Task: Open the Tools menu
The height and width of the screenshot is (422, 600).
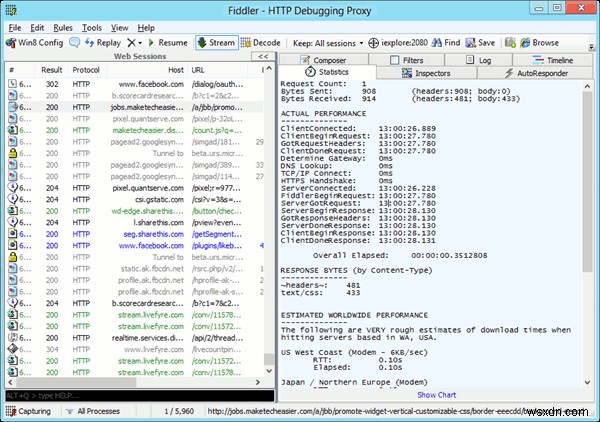Action: tap(92, 28)
